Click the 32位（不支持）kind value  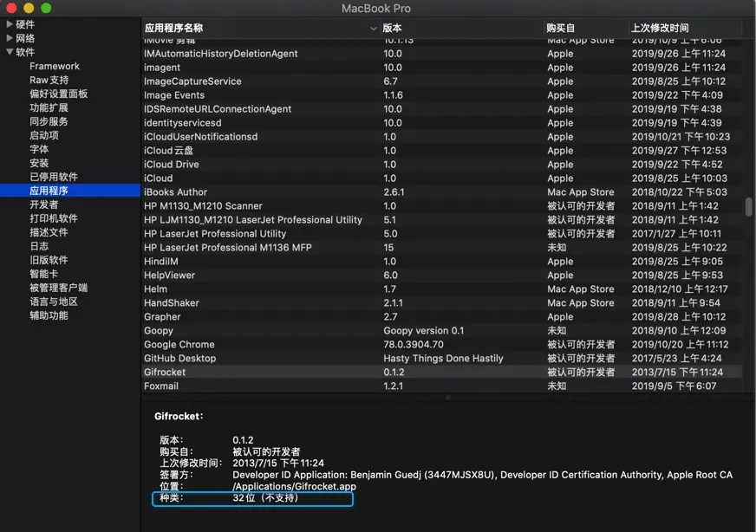(x=265, y=498)
